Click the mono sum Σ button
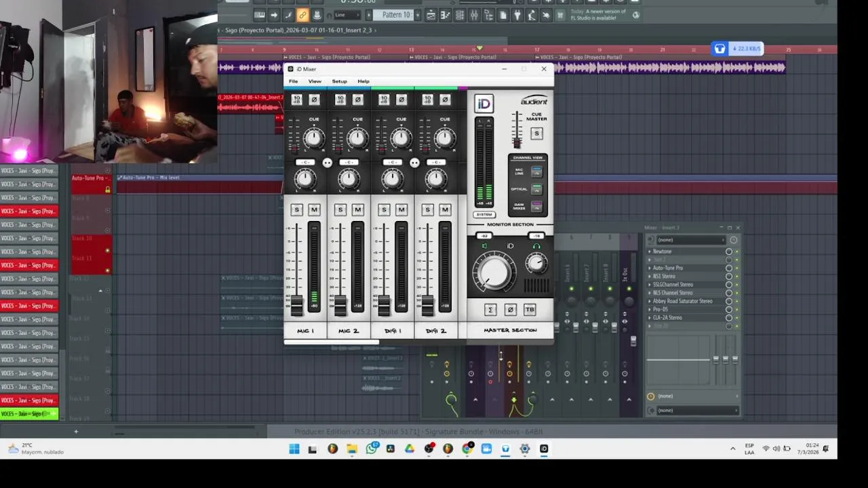Screen dimensions: 868x488 (x=490, y=310)
